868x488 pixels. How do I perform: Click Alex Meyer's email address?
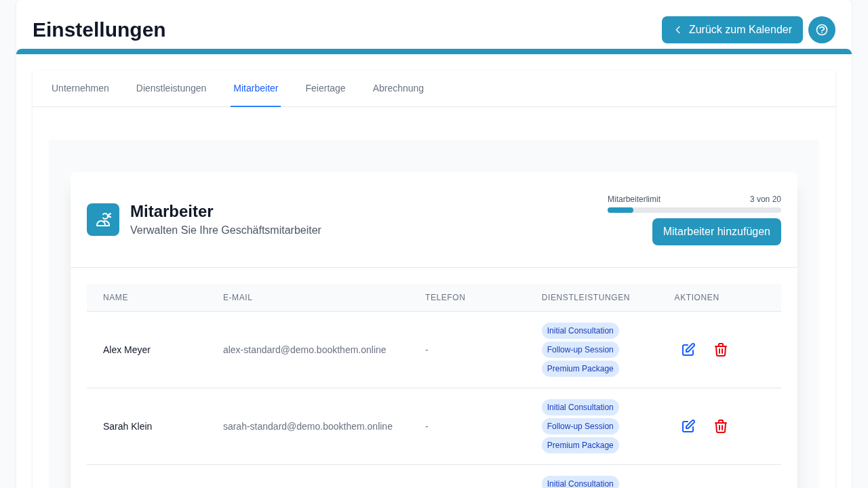pos(304,349)
